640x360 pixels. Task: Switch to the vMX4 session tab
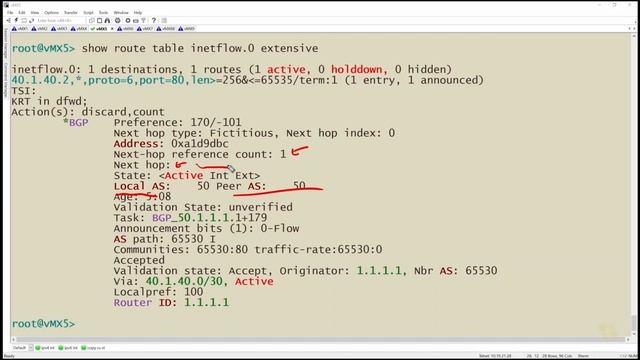78,29
